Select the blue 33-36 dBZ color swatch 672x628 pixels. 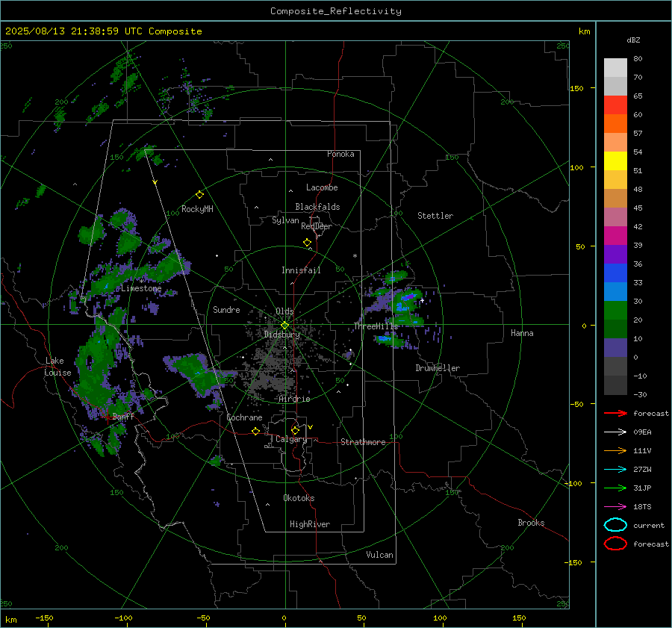click(x=615, y=273)
